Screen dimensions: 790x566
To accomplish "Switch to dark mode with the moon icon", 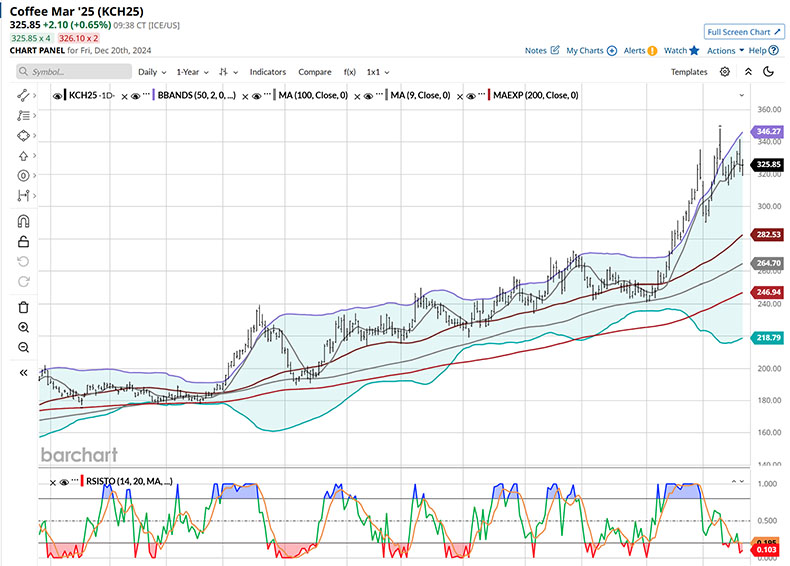I will click(768, 72).
